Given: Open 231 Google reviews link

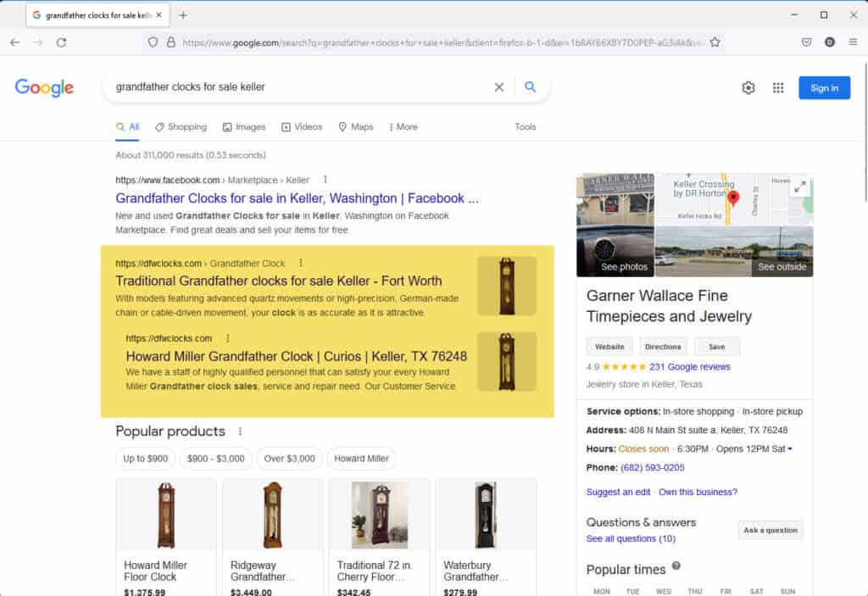Looking at the screenshot, I should 690,367.
